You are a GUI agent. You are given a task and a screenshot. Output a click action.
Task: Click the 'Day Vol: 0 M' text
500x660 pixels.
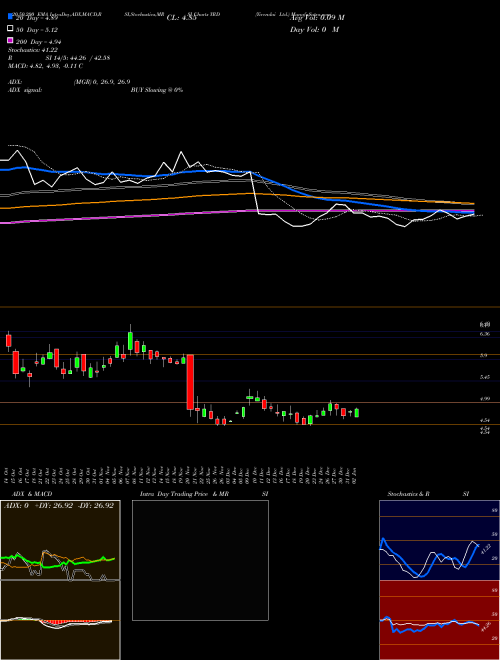pos(314,29)
